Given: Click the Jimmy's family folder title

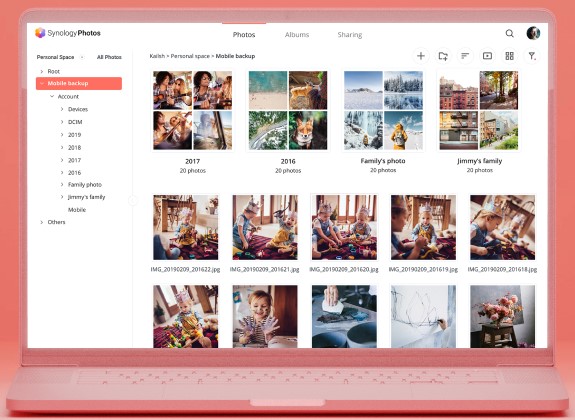Looking at the screenshot, I should point(480,161).
